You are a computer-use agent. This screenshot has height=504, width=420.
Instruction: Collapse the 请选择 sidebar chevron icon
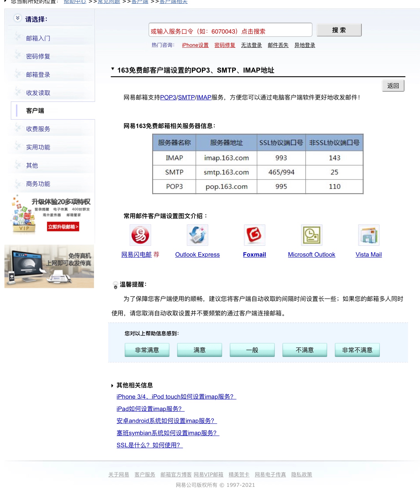(x=17, y=18)
